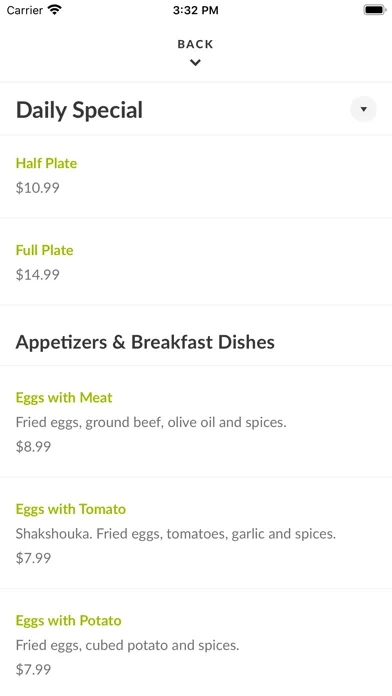Tap the BACK label at top
This screenshot has width=392, height=696.
(195, 44)
